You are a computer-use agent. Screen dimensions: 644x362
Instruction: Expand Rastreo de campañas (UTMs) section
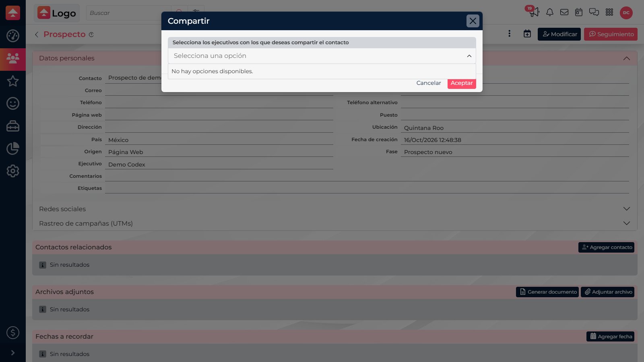[627, 223]
